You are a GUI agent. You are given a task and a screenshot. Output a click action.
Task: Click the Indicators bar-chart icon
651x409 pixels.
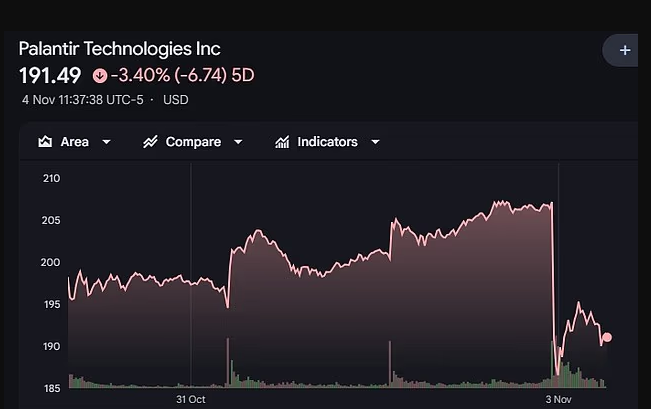pos(283,142)
